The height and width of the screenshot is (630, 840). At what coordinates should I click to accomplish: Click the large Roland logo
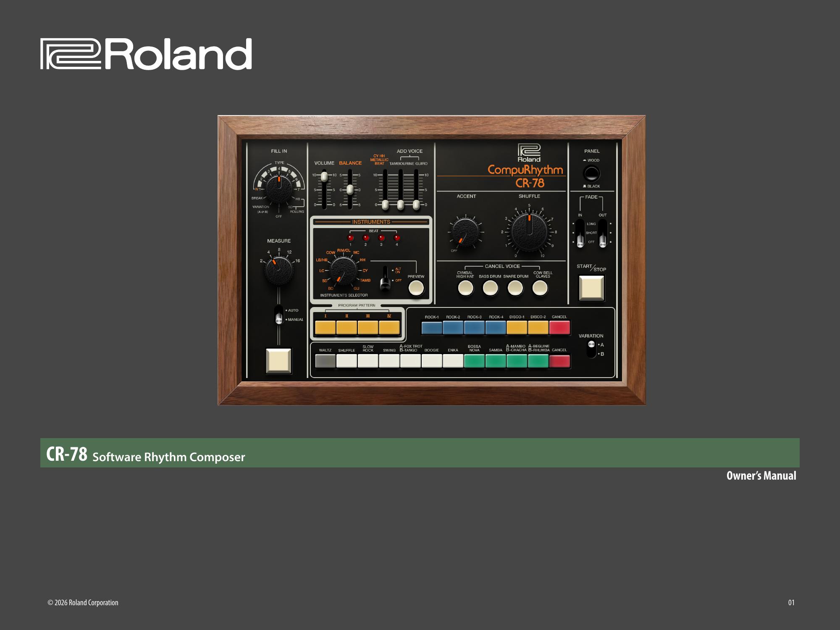(x=146, y=54)
